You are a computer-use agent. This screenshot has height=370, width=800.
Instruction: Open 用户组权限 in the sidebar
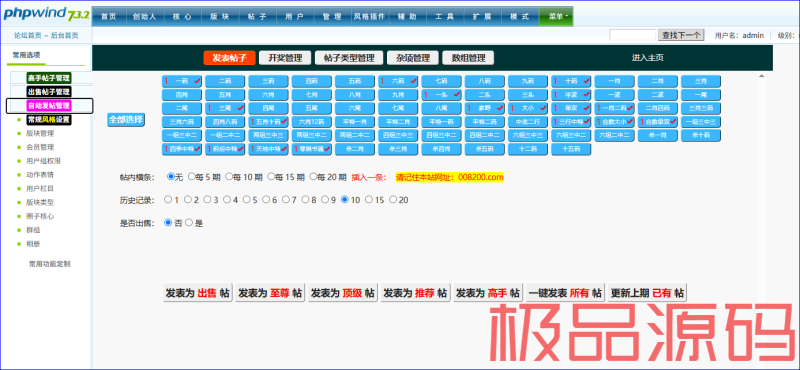click(44, 161)
